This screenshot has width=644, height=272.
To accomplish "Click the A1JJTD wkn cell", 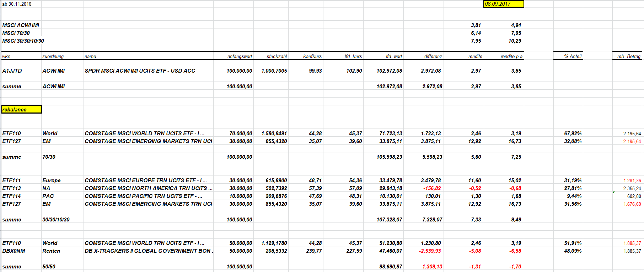I will tap(21, 71).
